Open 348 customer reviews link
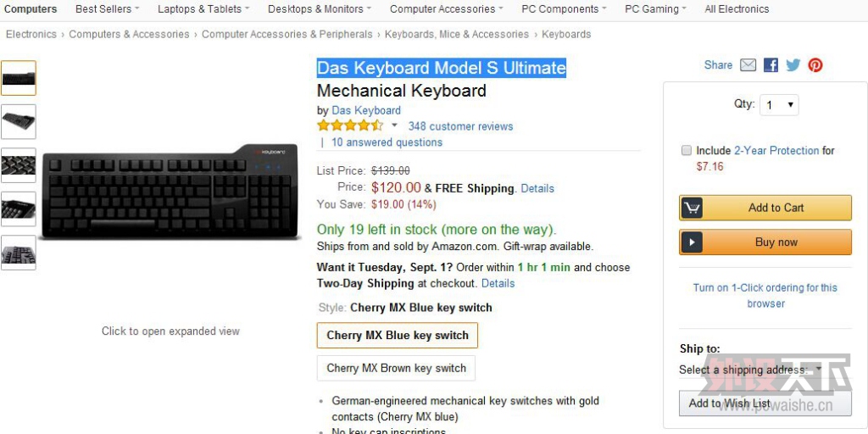868x434 pixels. click(x=460, y=126)
